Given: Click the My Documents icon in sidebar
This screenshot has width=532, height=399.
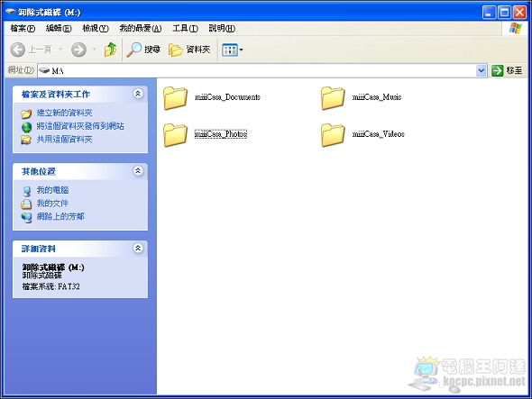Looking at the screenshot, I should tap(26, 204).
